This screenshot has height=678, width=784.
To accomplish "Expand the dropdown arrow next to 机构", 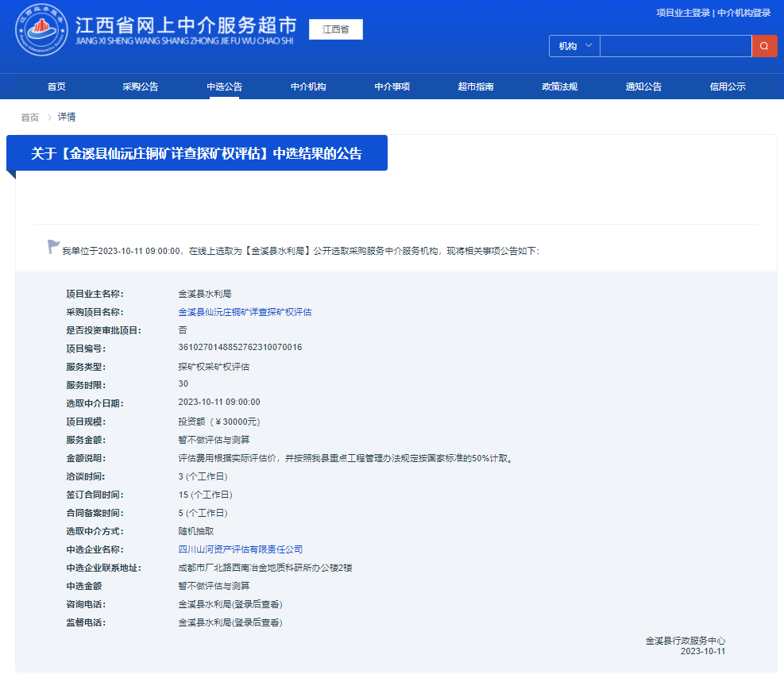I will (589, 46).
